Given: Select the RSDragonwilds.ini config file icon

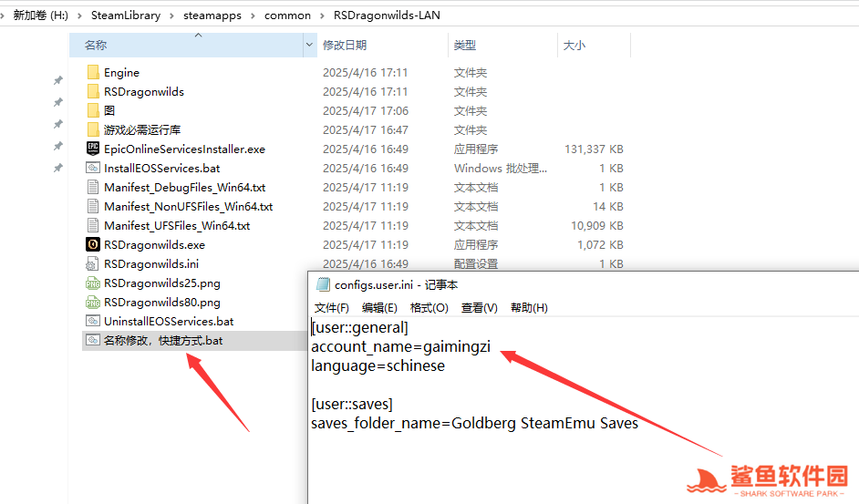Looking at the screenshot, I should pos(93,263).
